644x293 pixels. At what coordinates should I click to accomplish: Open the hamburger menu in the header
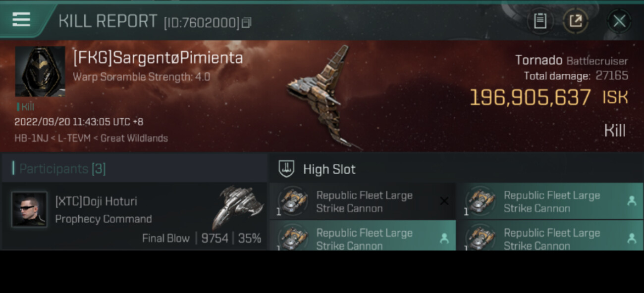tap(21, 19)
